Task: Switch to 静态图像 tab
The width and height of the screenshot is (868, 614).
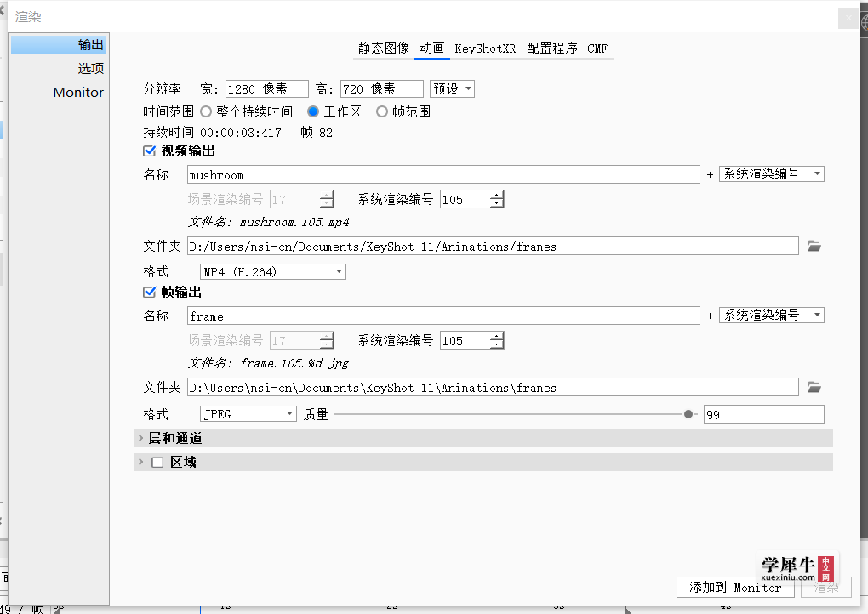Action: (383, 48)
